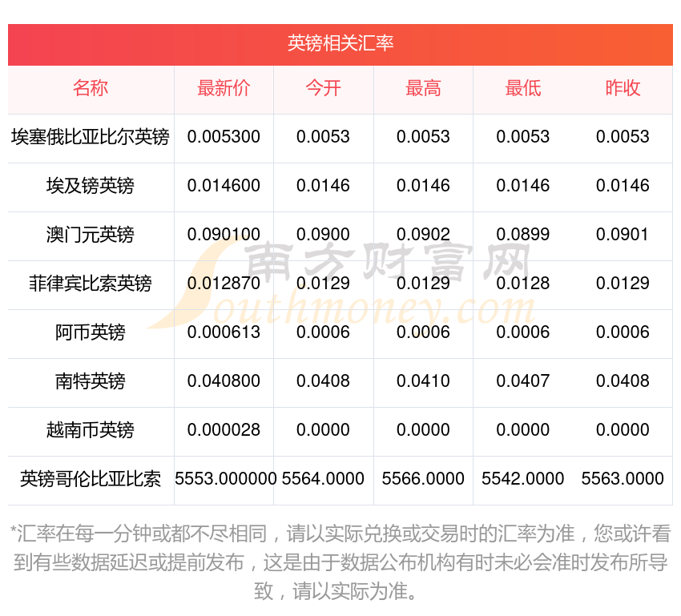Click the 越南币英镑 row name
The image size is (681, 616).
91,430
